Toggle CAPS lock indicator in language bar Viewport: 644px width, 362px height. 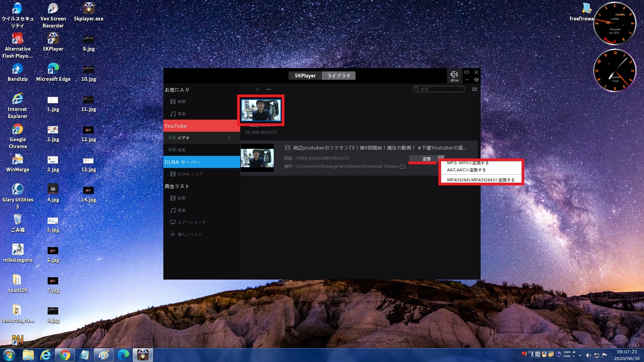point(567,352)
